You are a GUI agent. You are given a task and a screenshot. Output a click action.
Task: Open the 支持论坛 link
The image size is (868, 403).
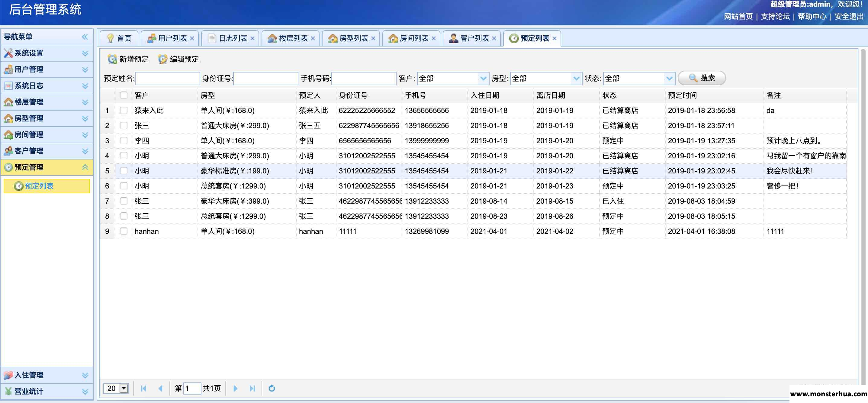775,17
